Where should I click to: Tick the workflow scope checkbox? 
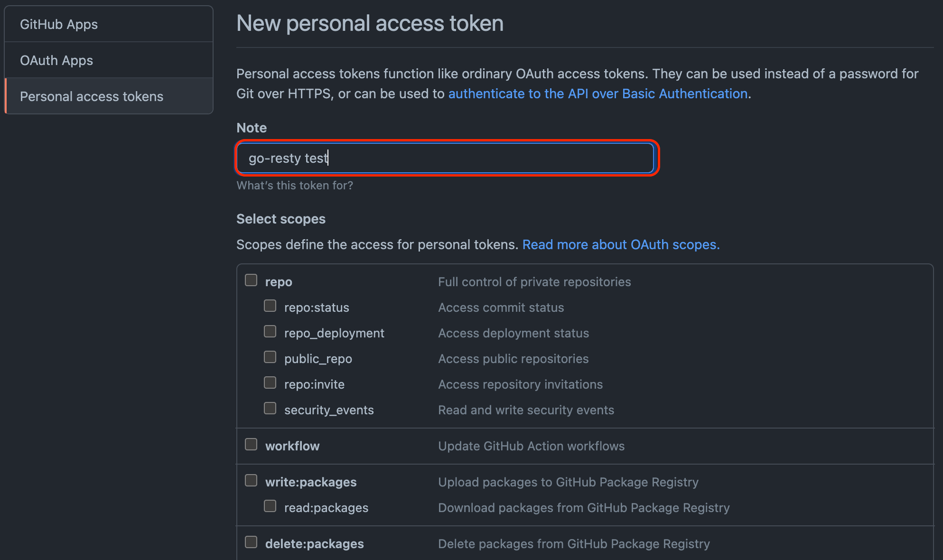(x=251, y=445)
